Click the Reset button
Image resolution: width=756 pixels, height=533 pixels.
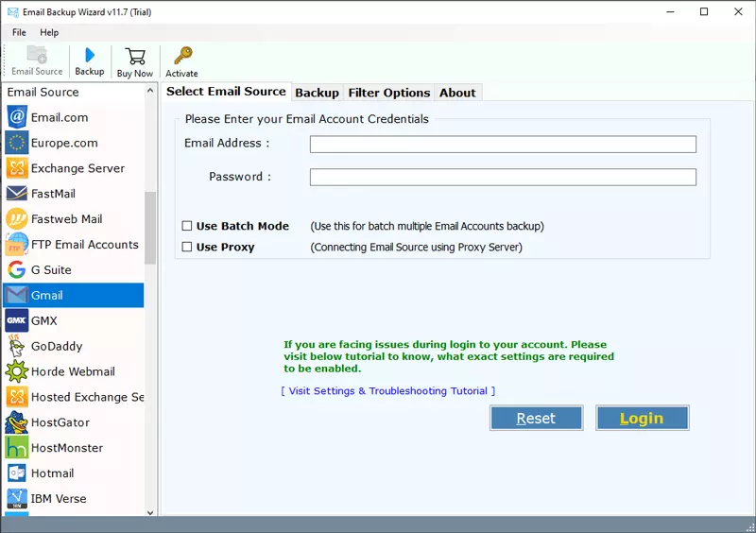coord(536,418)
